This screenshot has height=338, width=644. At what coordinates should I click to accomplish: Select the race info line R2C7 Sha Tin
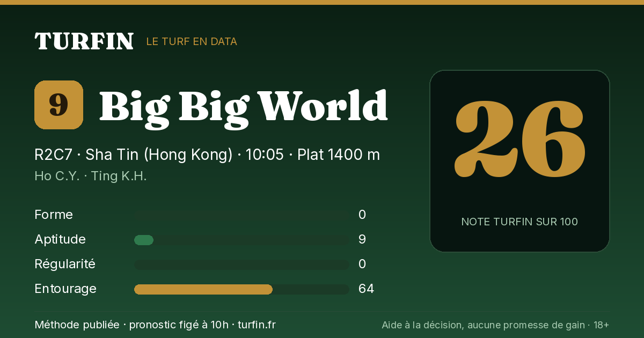(207, 155)
